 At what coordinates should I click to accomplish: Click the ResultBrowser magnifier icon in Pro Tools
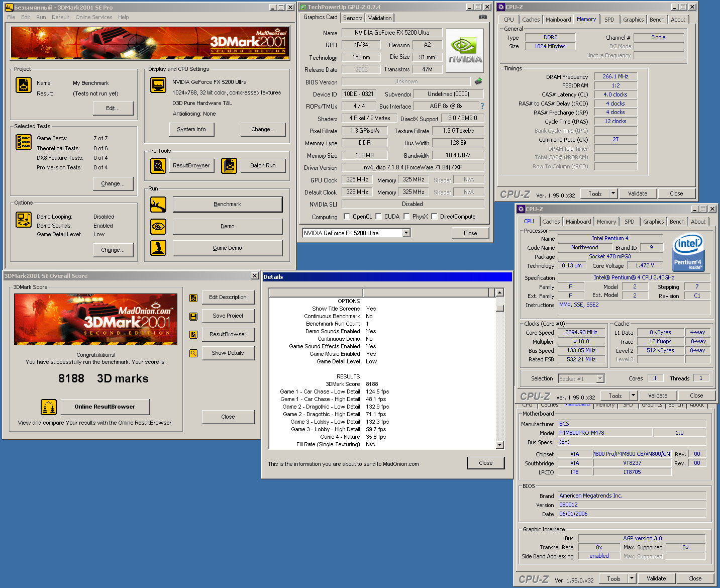pos(158,165)
